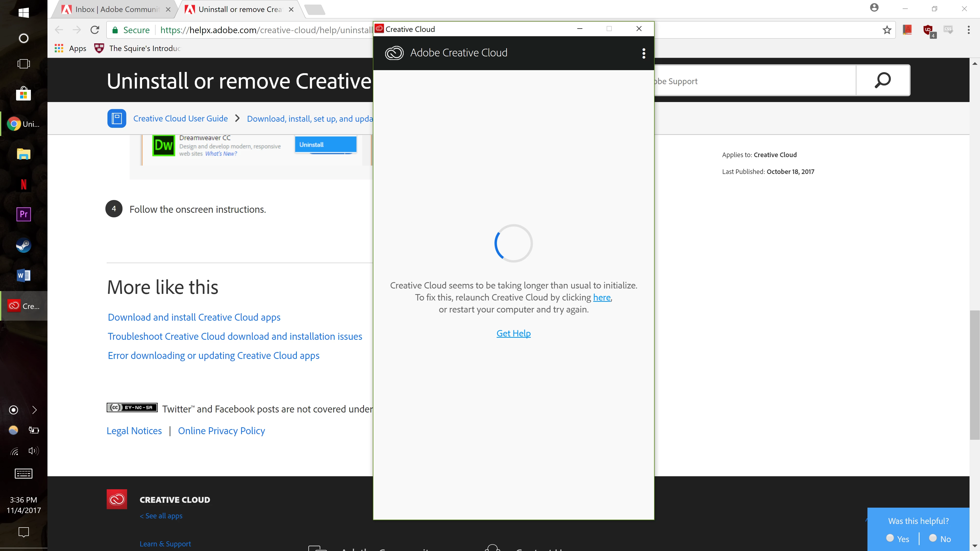Open the Creative Cloud three-dot menu
This screenshot has width=980, height=551.
pos(644,53)
